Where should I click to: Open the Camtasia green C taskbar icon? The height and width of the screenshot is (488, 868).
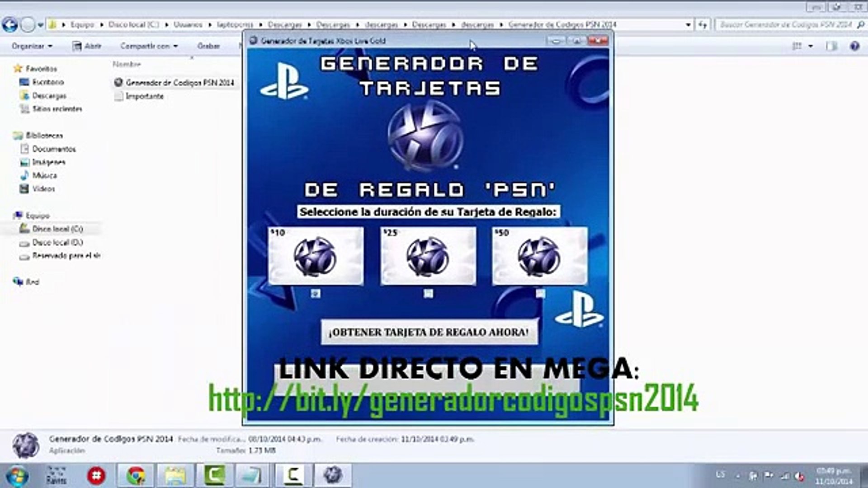[x=214, y=475]
